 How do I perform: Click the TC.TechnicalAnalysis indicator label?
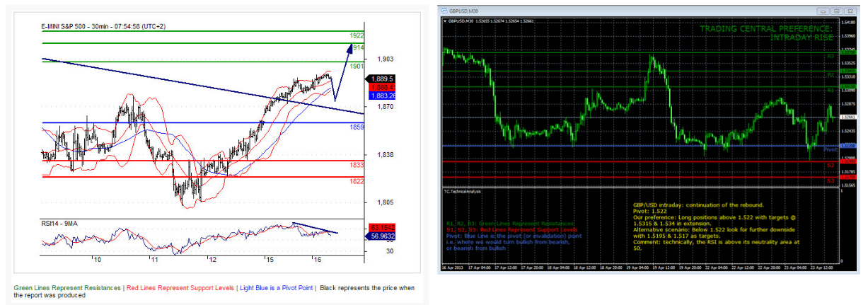[462, 191]
